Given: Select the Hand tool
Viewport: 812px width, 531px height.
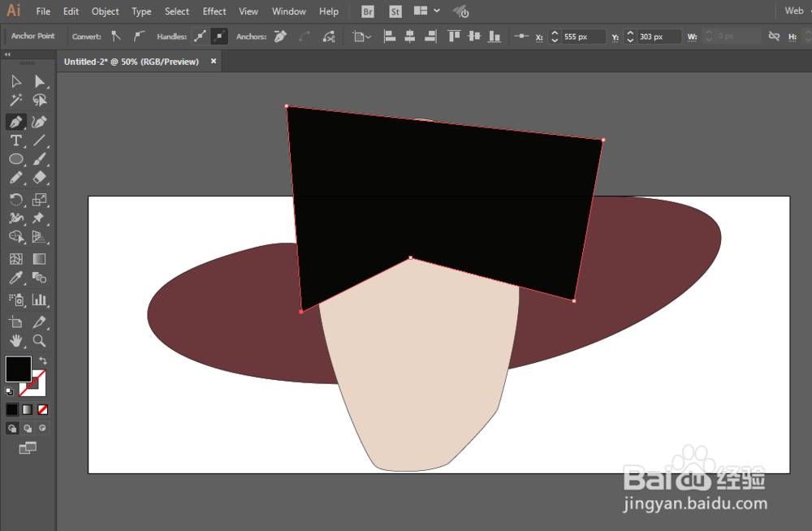Looking at the screenshot, I should pyautogui.click(x=15, y=340).
